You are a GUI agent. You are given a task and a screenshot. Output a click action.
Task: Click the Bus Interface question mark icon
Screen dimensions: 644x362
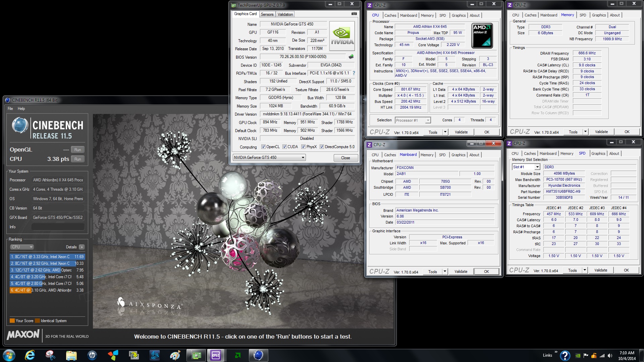[354, 73]
